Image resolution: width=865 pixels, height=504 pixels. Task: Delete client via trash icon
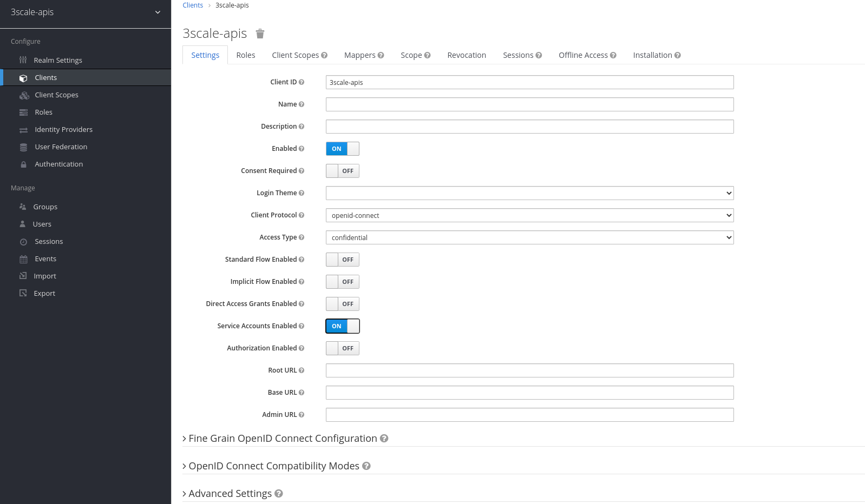[x=260, y=34]
